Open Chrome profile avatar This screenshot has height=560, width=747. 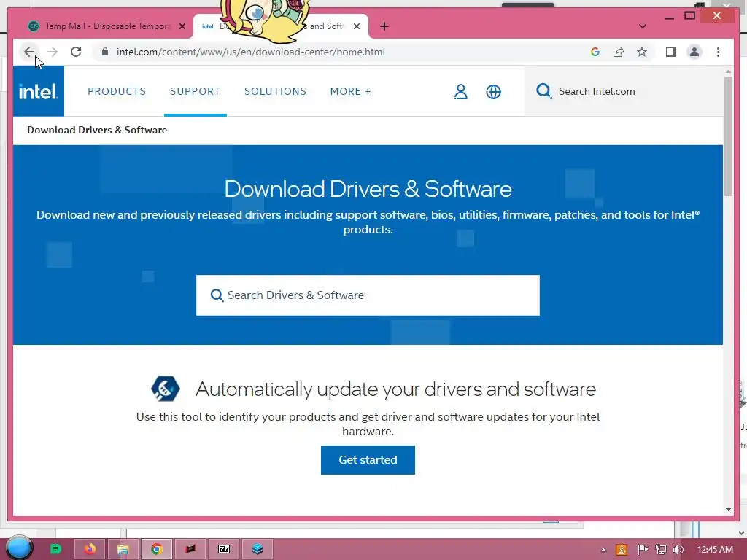694,52
